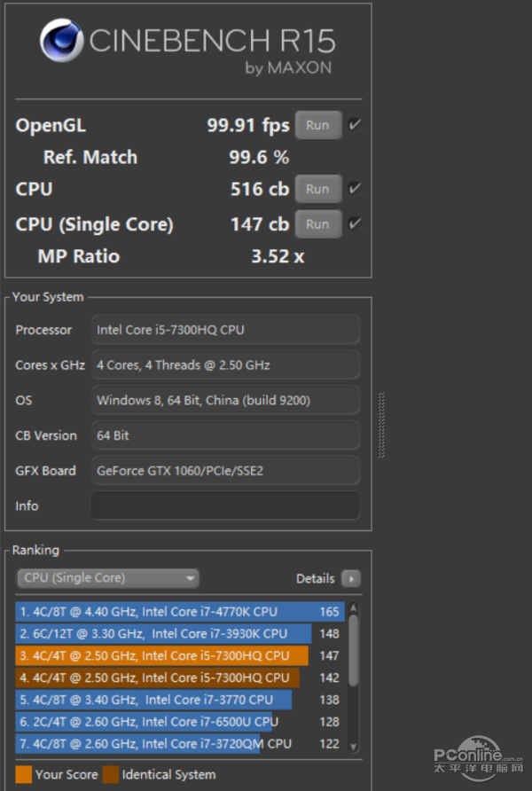Uncheck the CPU (Single Core) test checkbox
The width and height of the screenshot is (532, 791).
(x=355, y=223)
